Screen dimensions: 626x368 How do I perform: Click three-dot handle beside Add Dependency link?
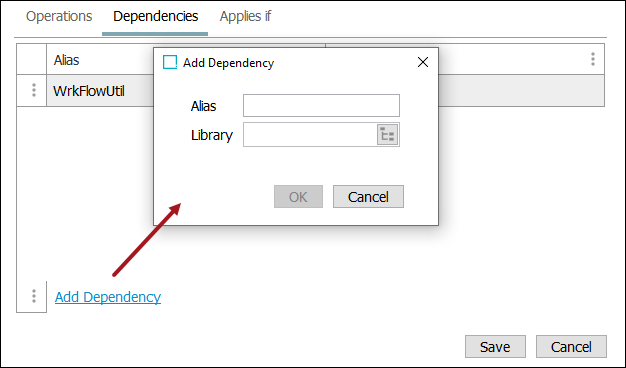(x=34, y=296)
